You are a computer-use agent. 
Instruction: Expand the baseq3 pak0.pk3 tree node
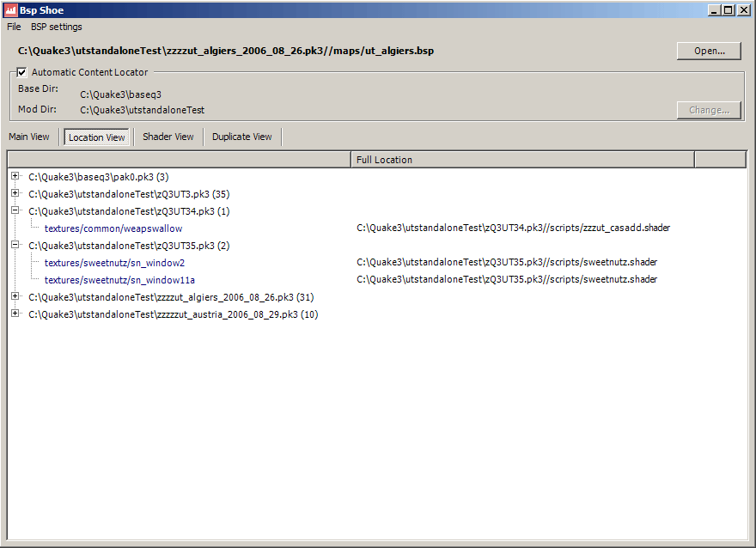coord(15,176)
